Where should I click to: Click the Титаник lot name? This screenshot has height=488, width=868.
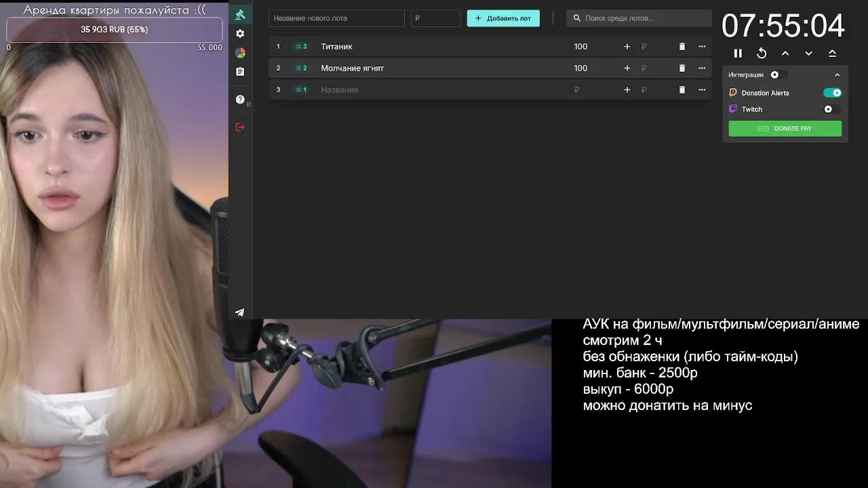[337, 47]
